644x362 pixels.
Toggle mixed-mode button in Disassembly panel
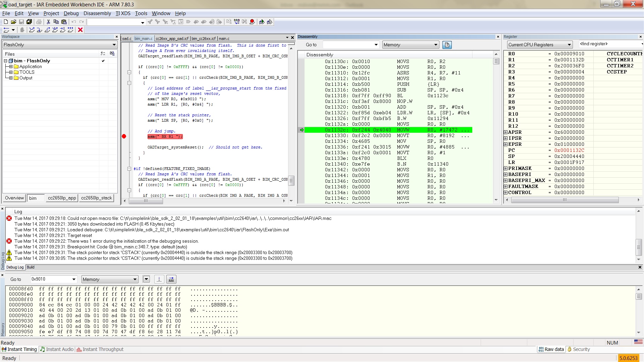click(447, 45)
